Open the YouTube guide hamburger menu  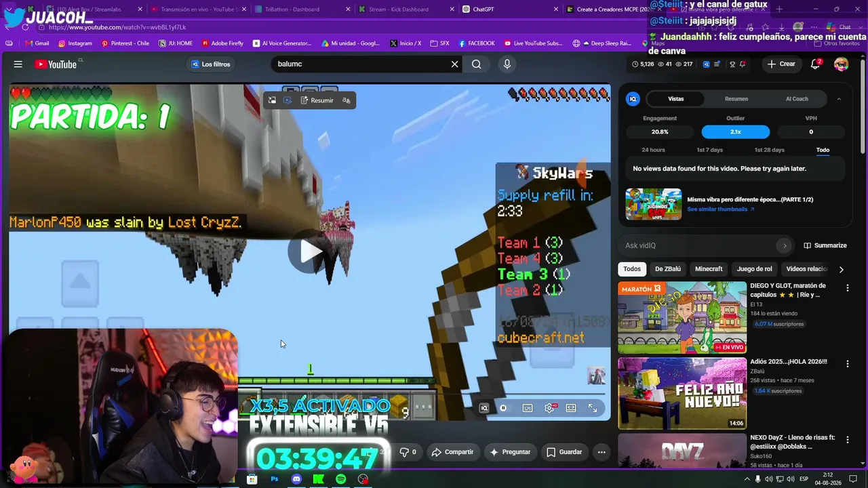coord(18,64)
